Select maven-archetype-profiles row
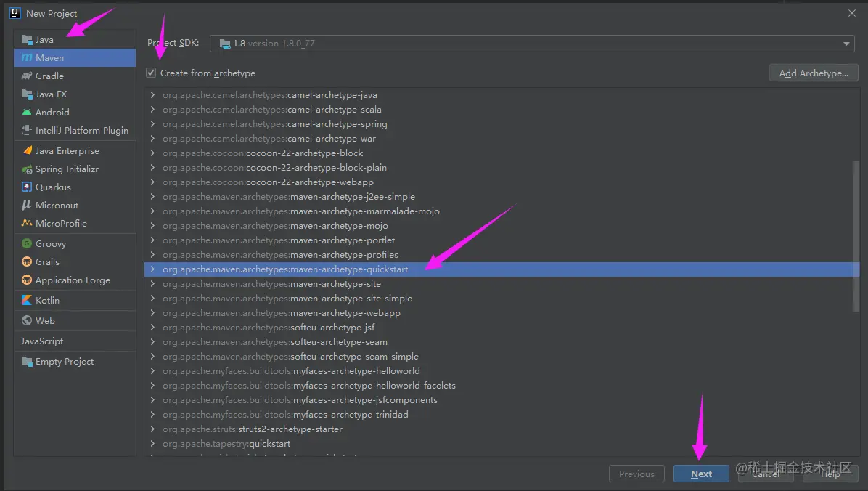The height and width of the screenshot is (491, 868). (501, 255)
